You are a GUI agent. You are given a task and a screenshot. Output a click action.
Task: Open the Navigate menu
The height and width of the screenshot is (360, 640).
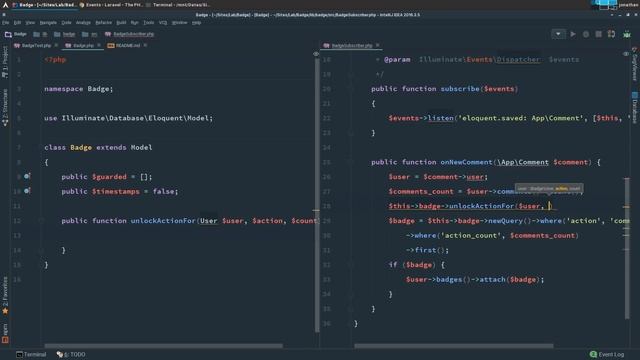click(x=48, y=23)
